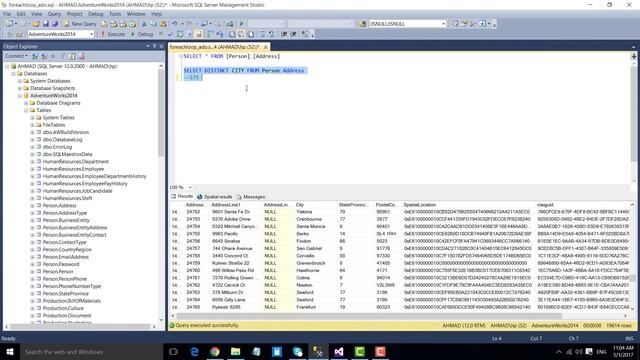Open the 100 % zoom dropdown
The width and height of the screenshot is (640, 360).
(190, 187)
